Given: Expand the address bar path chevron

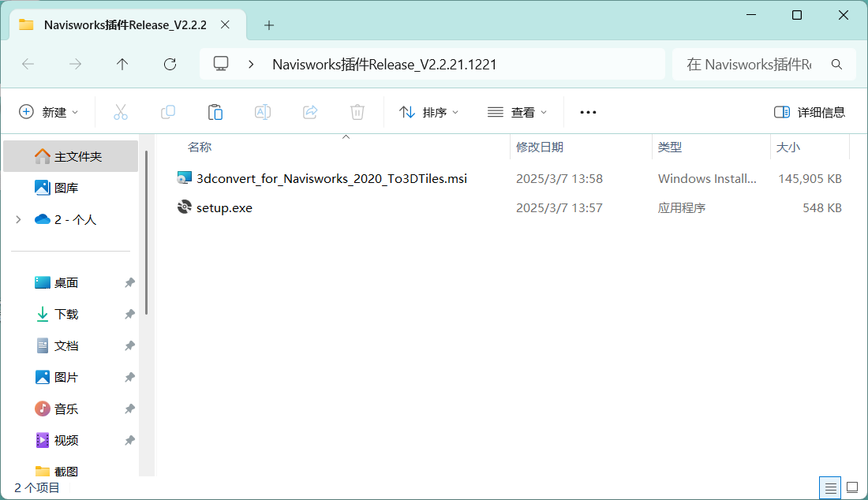Looking at the screenshot, I should 251,64.
